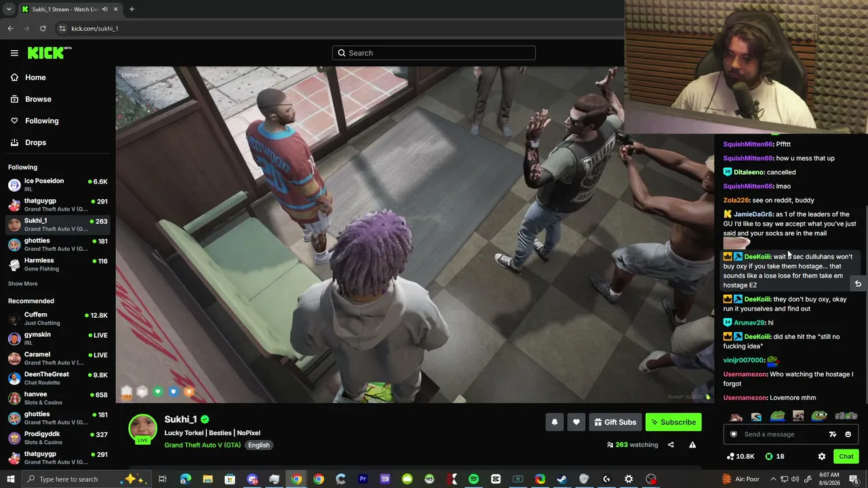Click the system volume speaker icon

pos(795,479)
